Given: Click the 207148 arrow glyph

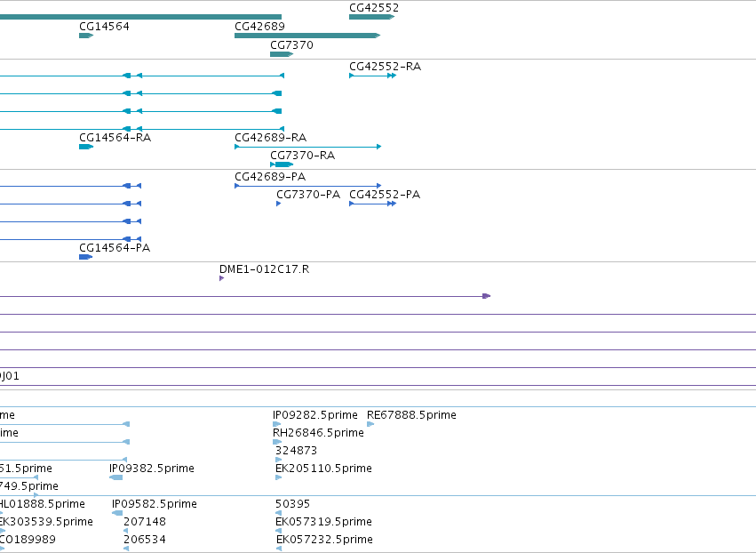Looking at the screenshot, I should pyautogui.click(x=125, y=531).
